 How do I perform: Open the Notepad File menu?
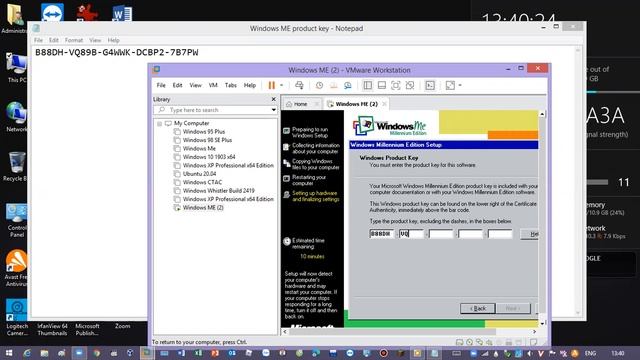click(38, 40)
